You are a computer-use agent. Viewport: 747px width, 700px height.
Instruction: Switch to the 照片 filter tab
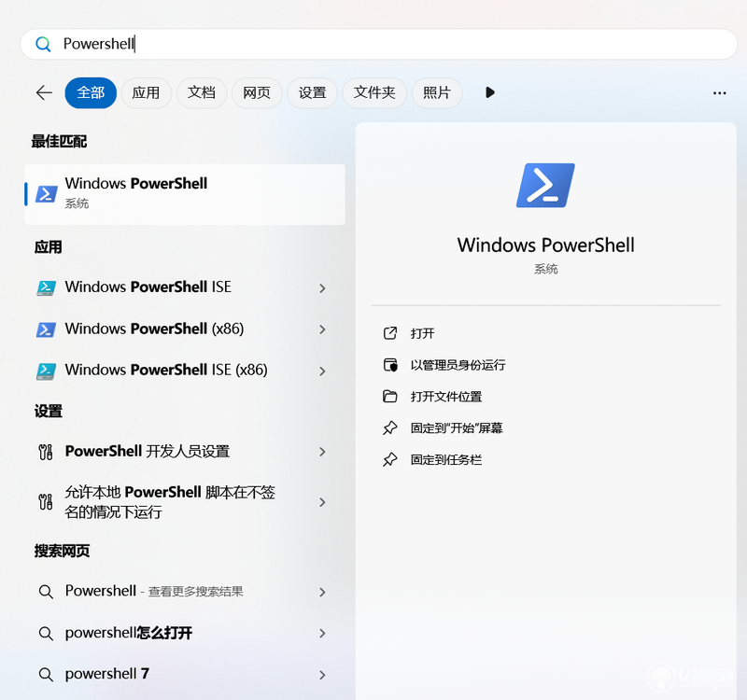[437, 92]
